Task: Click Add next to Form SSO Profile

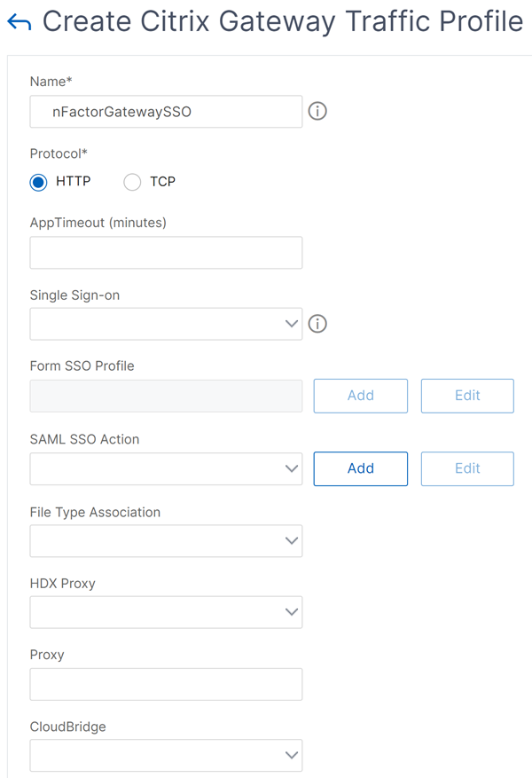Action: click(361, 396)
